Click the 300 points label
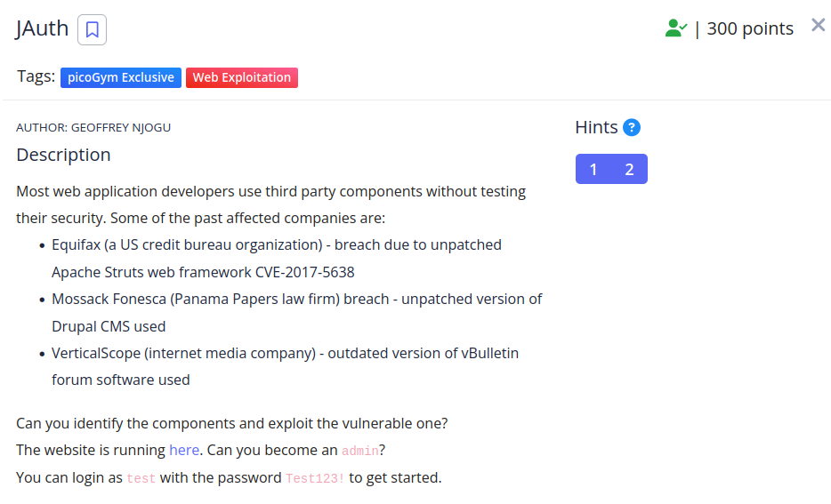Image resolution: width=831 pixels, height=504 pixels. pos(750,28)
